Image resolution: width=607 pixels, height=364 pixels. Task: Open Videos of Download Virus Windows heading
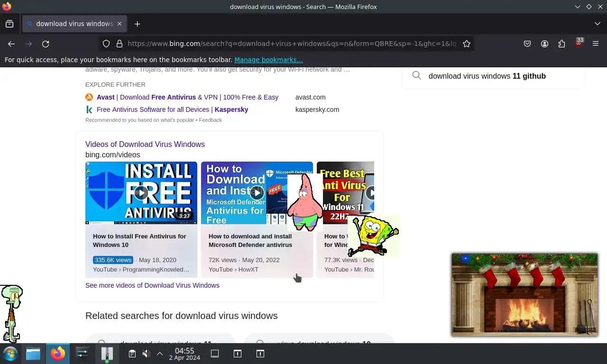click(145, 144)
